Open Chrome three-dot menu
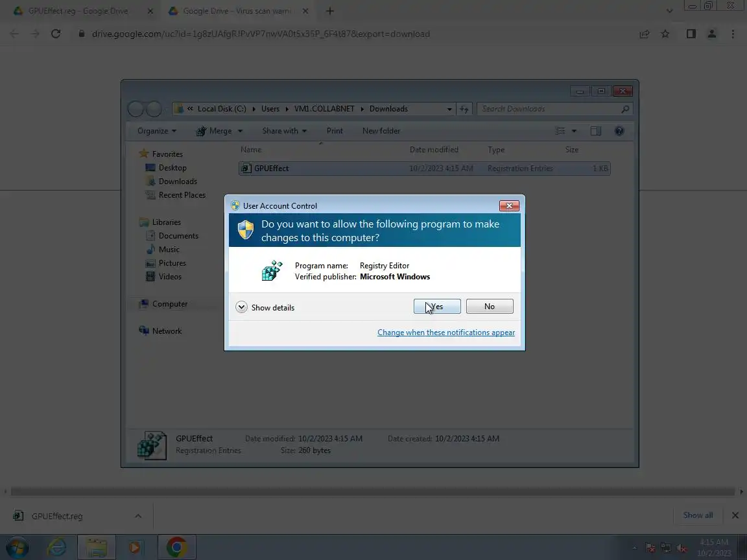747x560 pixels. click(x=733, y=34)
